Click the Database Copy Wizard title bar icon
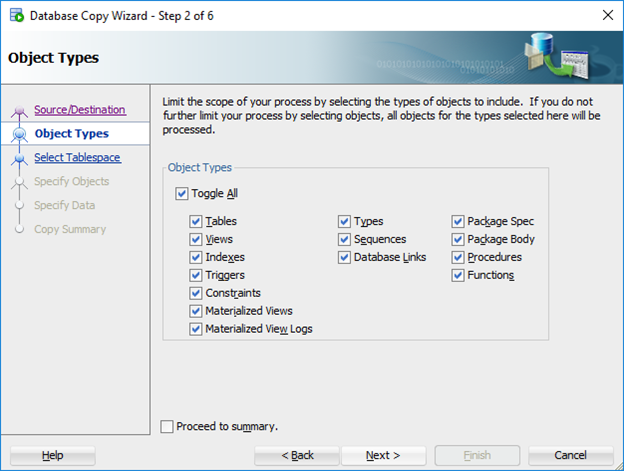The height and width of the screenshot is (471, 624). tap(16, 15)
